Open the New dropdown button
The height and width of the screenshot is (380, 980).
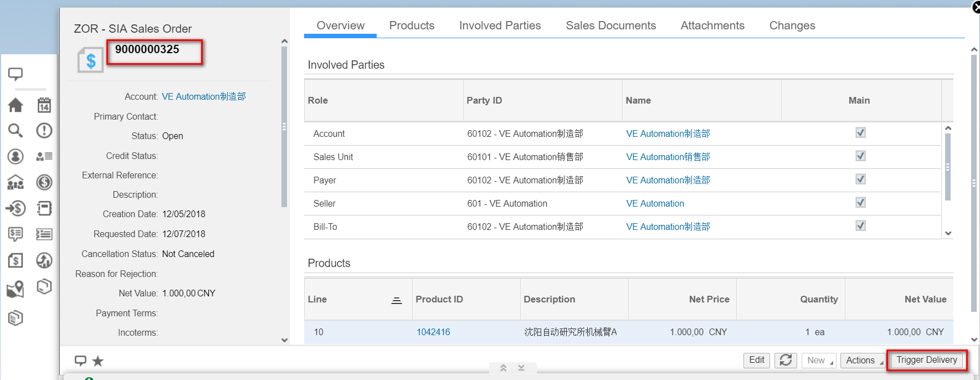(x=818, y=360)
